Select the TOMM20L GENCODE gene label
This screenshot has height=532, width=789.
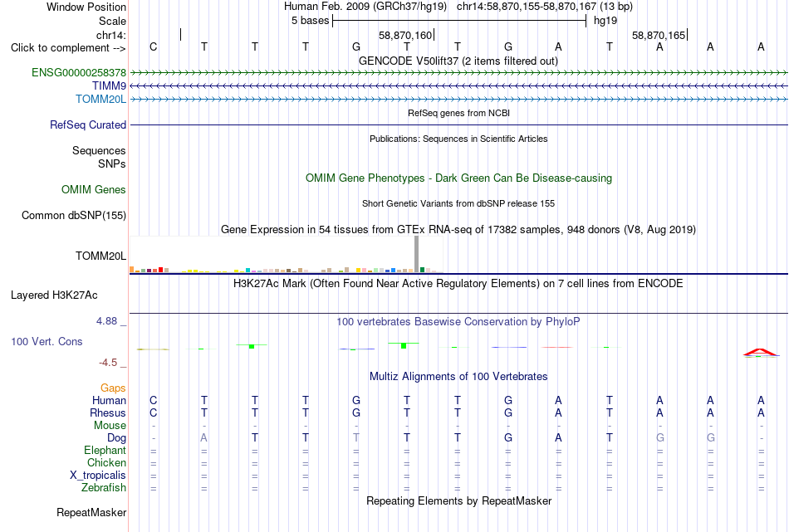[100, 99]
